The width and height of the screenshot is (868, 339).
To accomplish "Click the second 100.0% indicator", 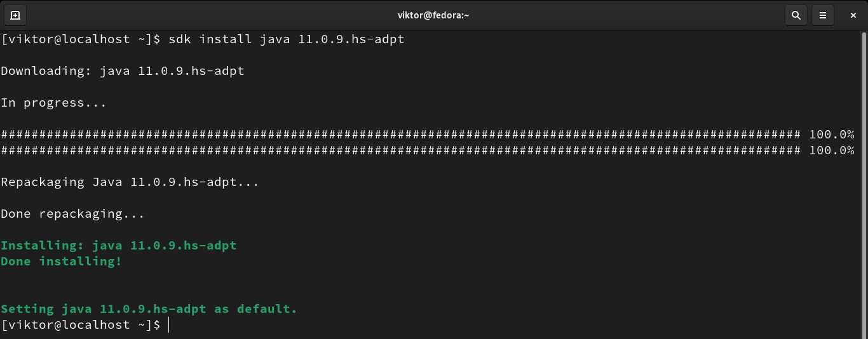I will point(831,150).
